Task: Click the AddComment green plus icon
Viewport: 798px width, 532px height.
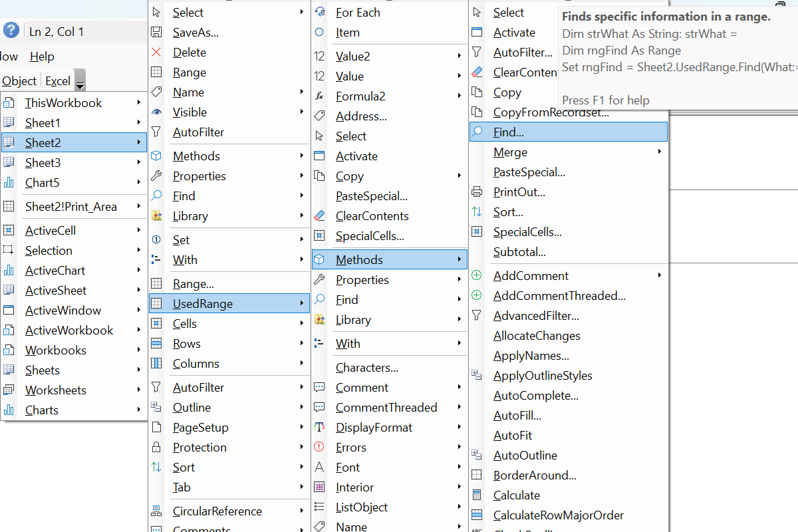Action: [x=477, y=275]
